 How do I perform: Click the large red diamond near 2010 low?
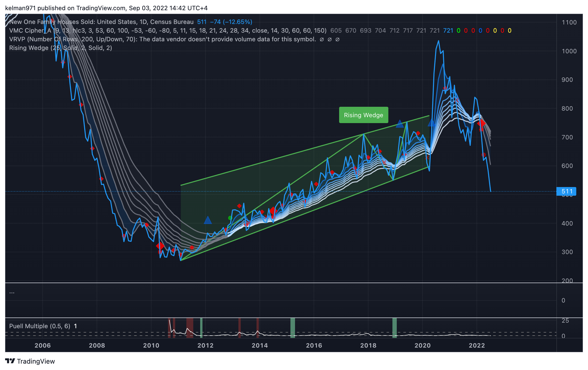pyautogui.click(x=160, y=246)
